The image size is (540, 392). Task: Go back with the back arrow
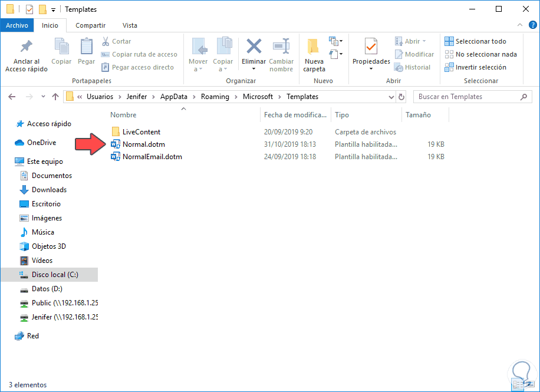coord(12,97)
